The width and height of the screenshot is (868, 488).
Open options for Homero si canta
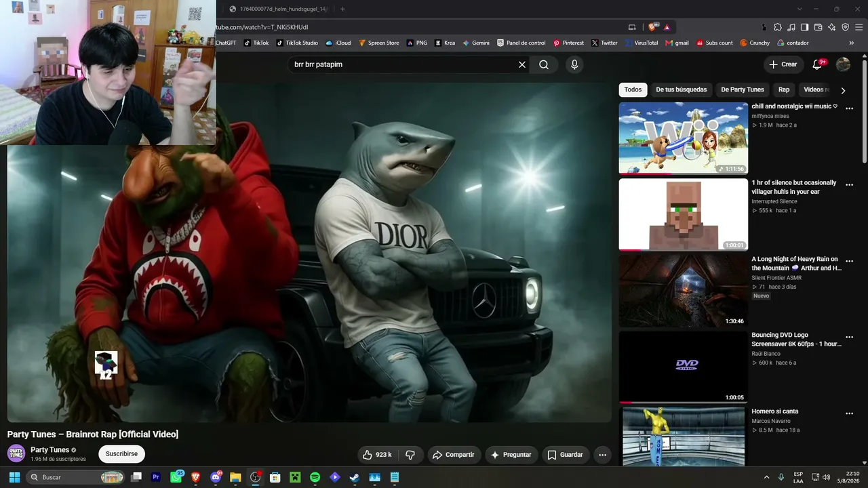point(849,413)
